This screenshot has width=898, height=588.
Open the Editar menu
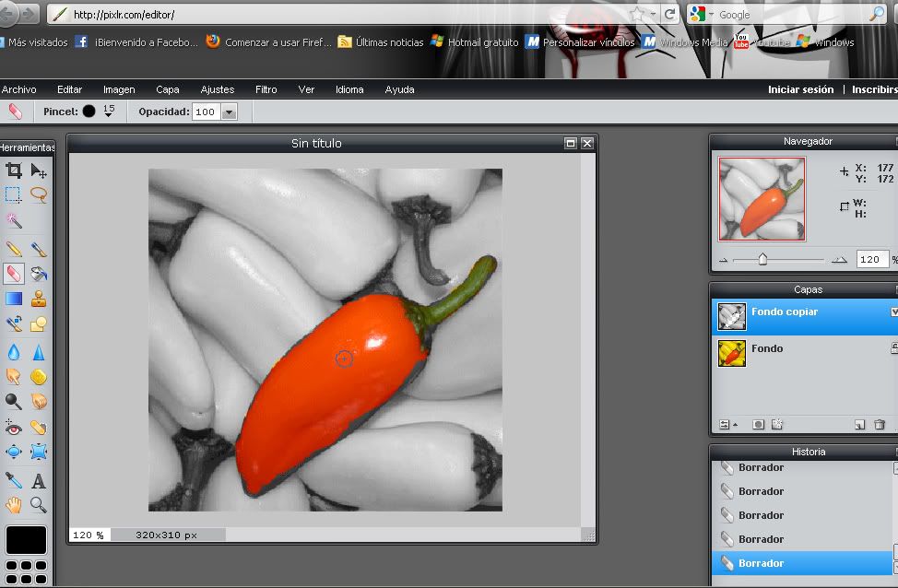(x=69, y=89)
